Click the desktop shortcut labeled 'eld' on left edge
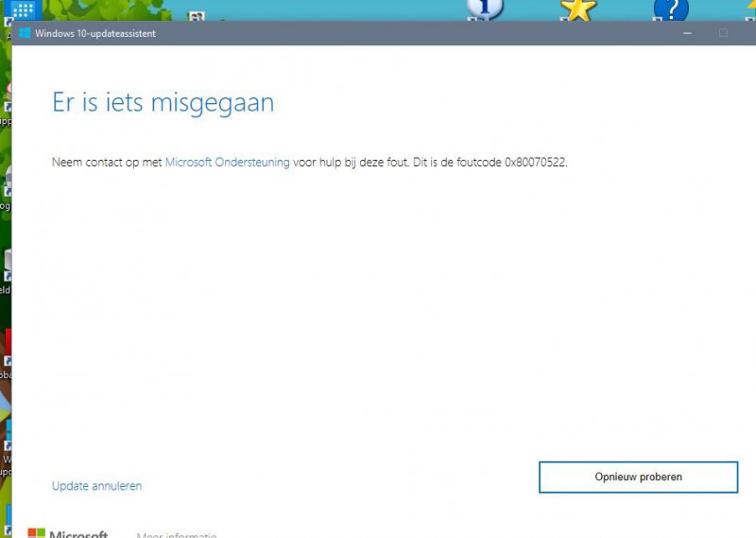The height and width of the screenshot is (538, 756). coord(6,267)
